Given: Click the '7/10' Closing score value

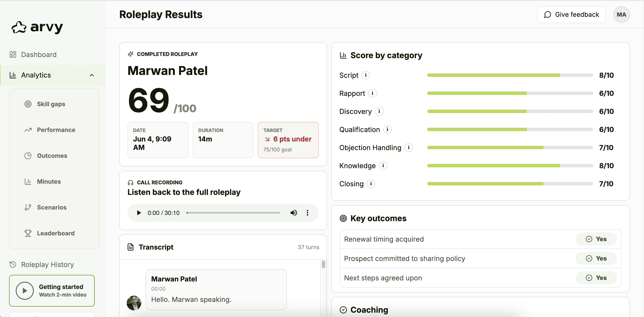Looking at the screenshot, I should click(x=606, y=184).
